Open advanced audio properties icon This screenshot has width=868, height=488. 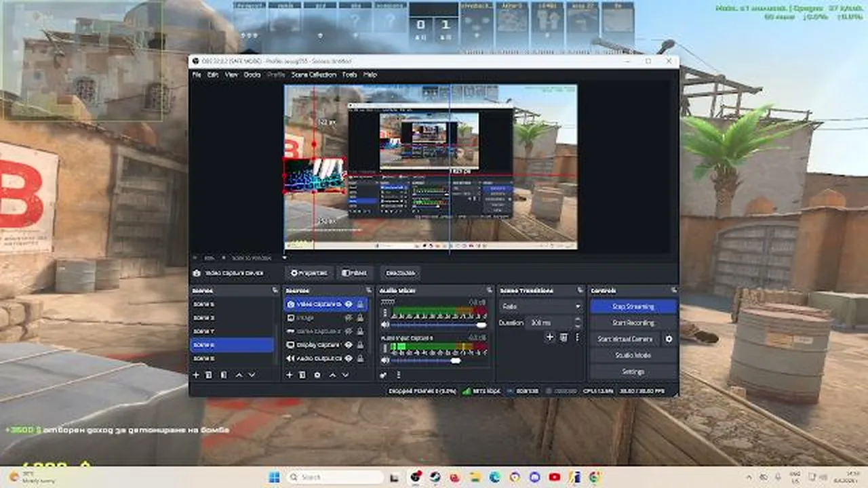[384, 375]
